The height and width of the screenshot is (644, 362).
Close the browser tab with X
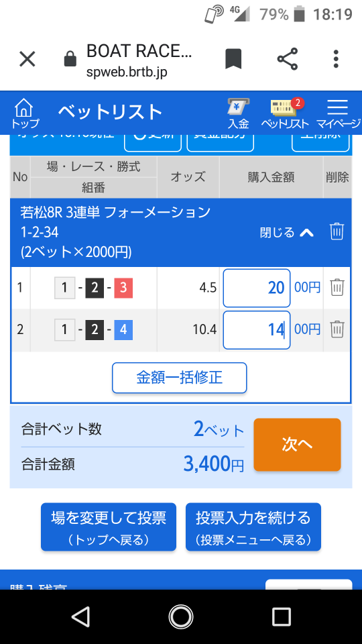pyautogui.click(x=27, y=59)
